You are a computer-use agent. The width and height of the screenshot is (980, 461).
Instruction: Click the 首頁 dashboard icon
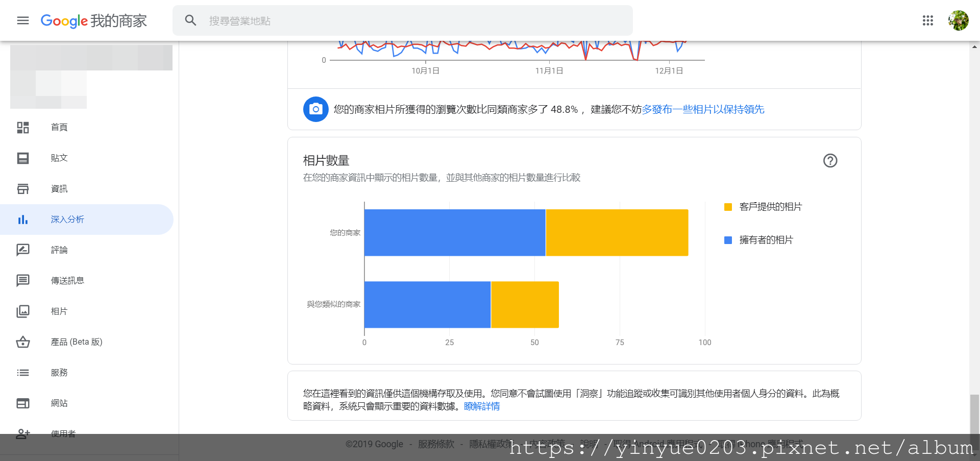pos(23,128)
